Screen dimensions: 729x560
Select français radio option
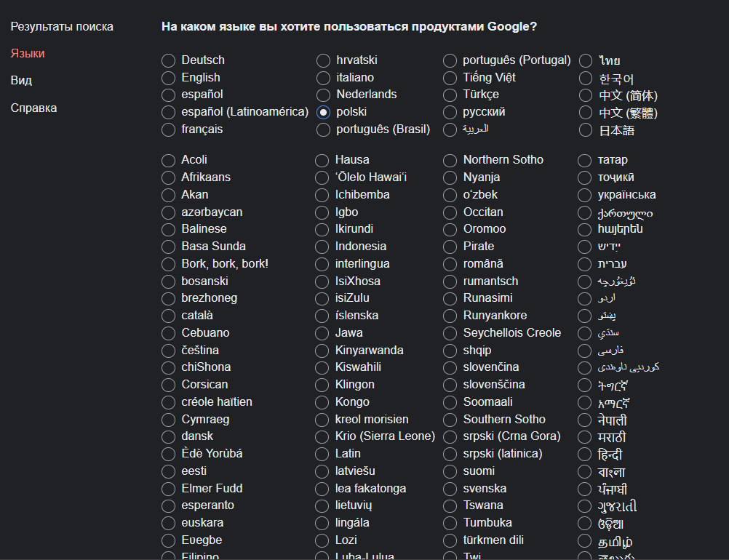click(x=169, y=130)
